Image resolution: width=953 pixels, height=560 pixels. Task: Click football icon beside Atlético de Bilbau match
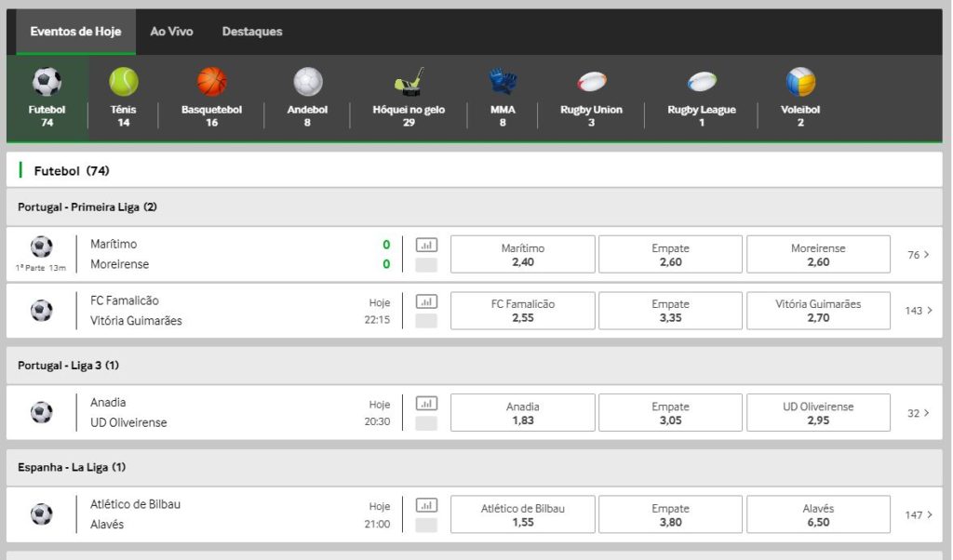click(x=41, y=514)
